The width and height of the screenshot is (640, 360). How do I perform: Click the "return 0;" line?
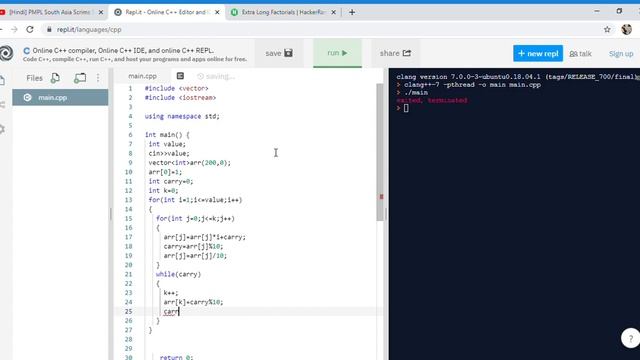tap(176, 357)
